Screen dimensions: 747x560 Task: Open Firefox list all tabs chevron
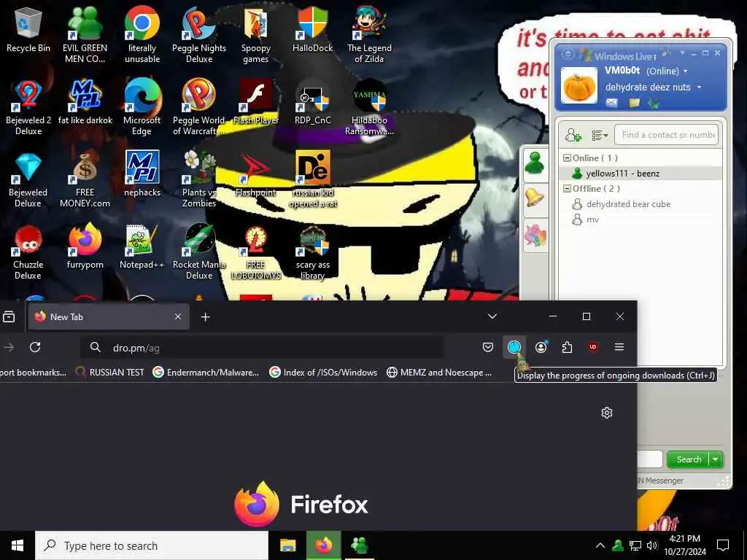[x=492, y=316]
